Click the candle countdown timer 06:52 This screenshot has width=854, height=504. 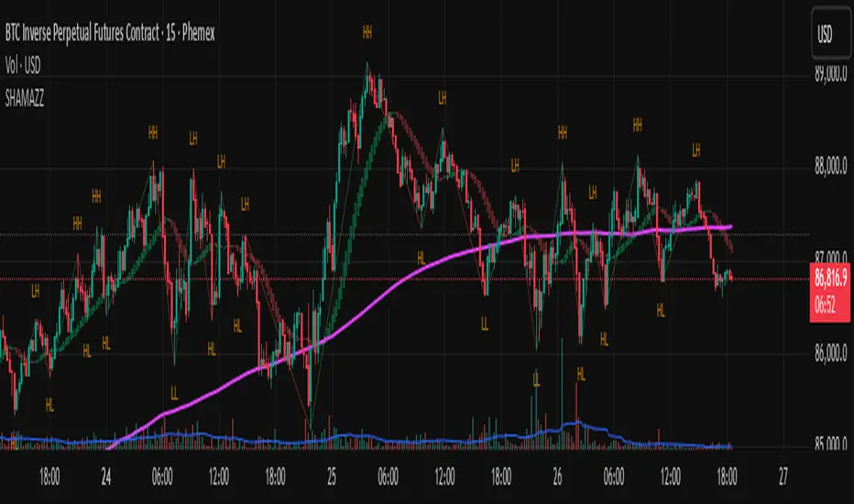(826, 306)
